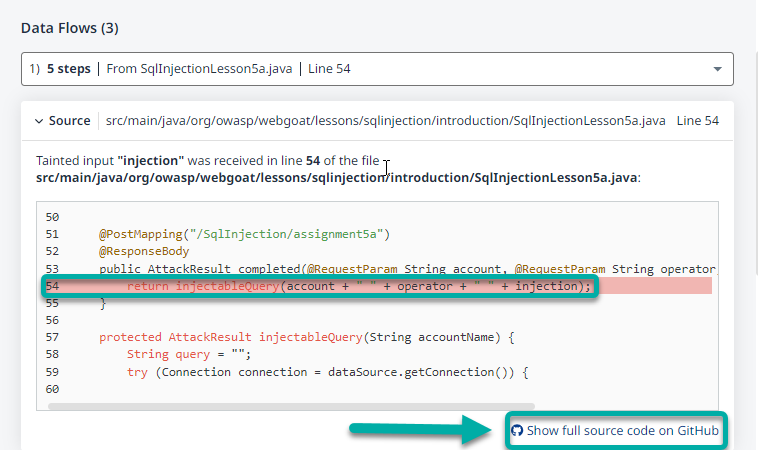
Task: Click the file path in the Source header
Action: click(x=386, y=121)
